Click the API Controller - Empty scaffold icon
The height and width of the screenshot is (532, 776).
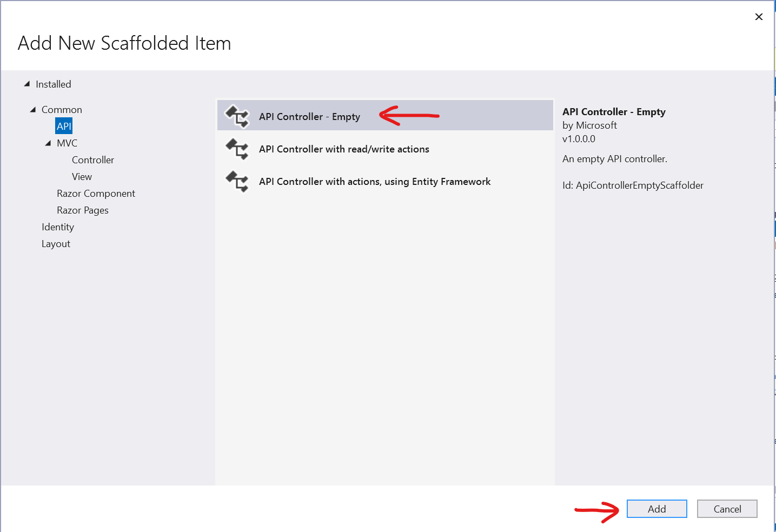click(238, 115)
